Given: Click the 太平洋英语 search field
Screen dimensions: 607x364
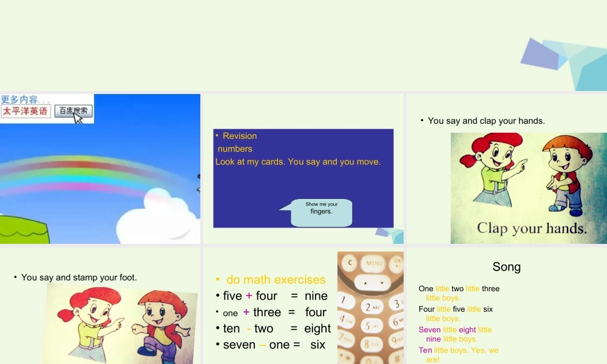Looking at the screenshot, I should (x=25, y=111).
